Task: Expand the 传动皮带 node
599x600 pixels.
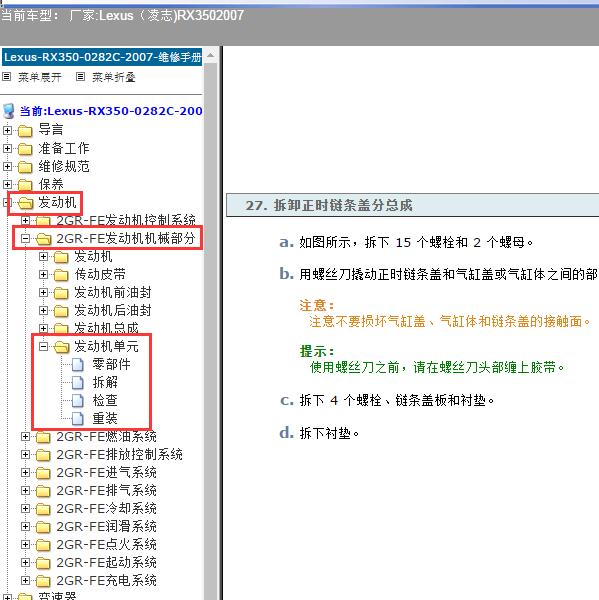Action: [44, 274]
